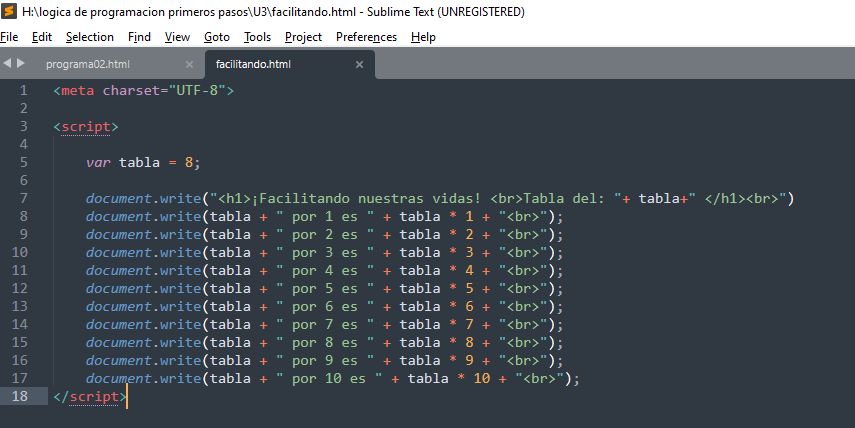Screen dimensions: 855x428
Task: Click line number 1 in the gutter
Action: [23, 90]
